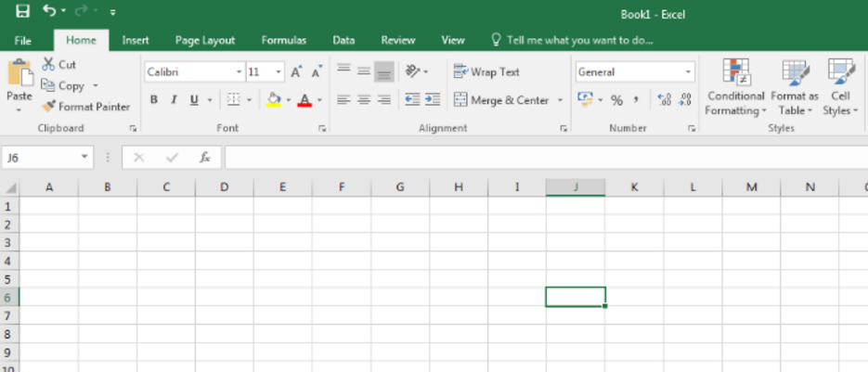Click the Save icon in title bar
The height and width of the screenshot is (372, 868).
click(x=23, y=12)
